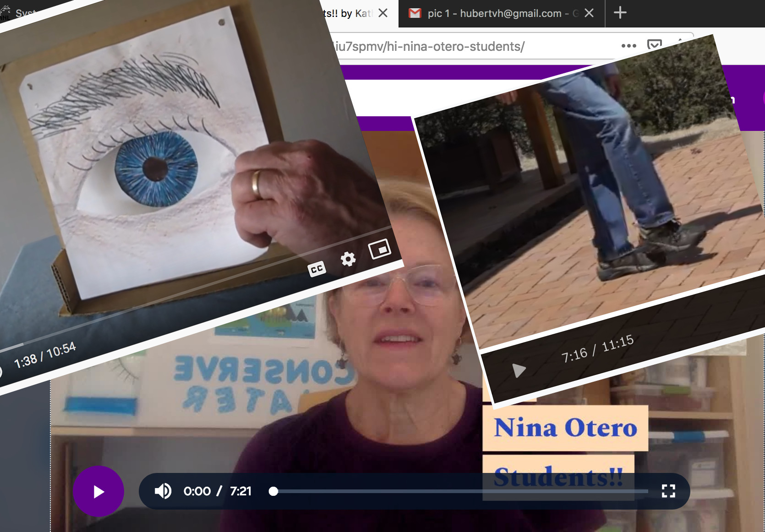765x532 pixels.
Task: Click the 1:38 / 10:54 time display
Action: tap(45, 355)
